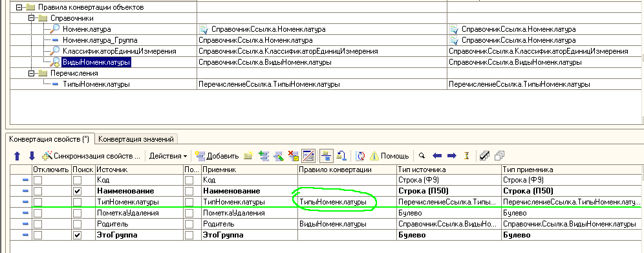Click the row icon of the Родитель property
644x253 pixels.
pyautogui.click(x=25, y=225)
